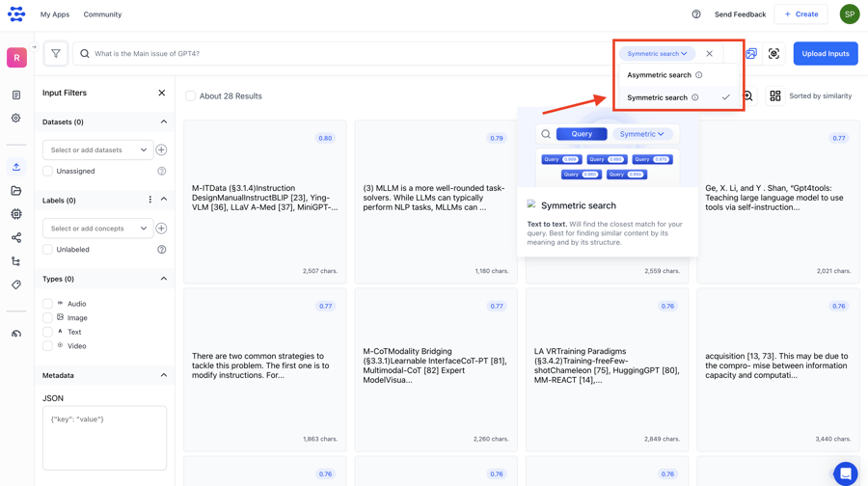
Task: Choose Asymmetric search from the menu
Action: pos(659,75)
